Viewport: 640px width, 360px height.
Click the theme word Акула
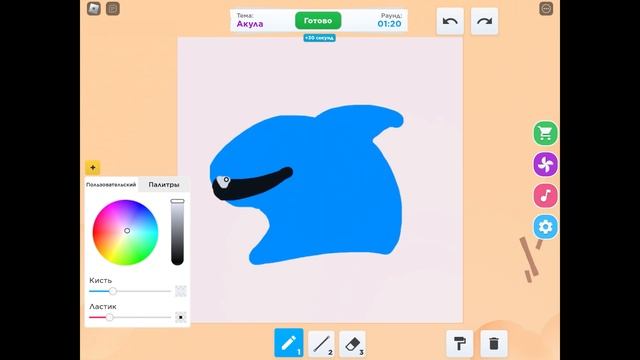click(250, 24)
